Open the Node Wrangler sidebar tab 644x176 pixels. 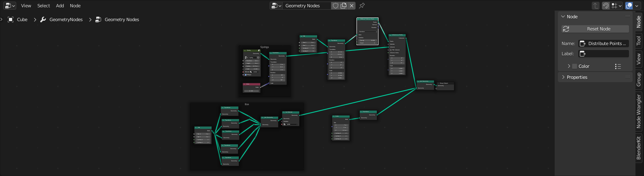pyautogui.click(x=639, y=111)
